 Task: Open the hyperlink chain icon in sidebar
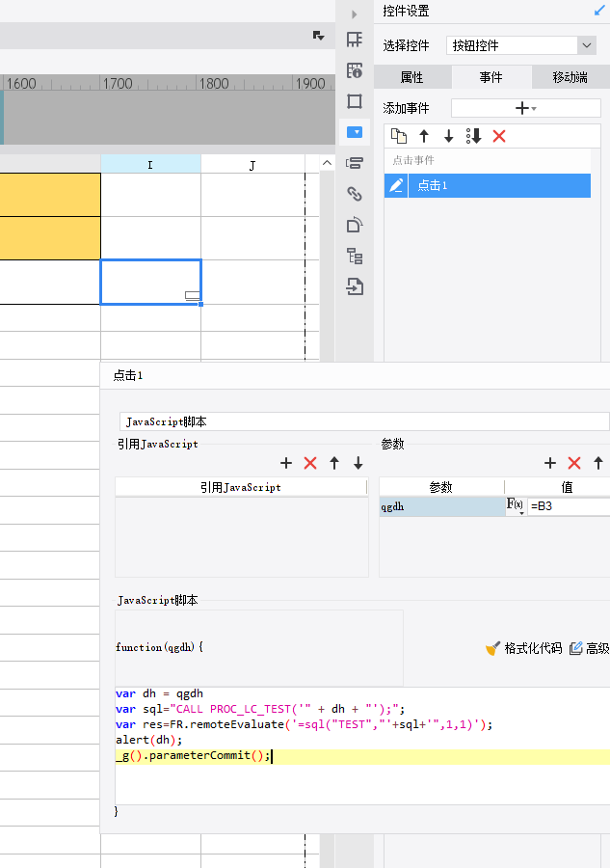pos(355,194)
